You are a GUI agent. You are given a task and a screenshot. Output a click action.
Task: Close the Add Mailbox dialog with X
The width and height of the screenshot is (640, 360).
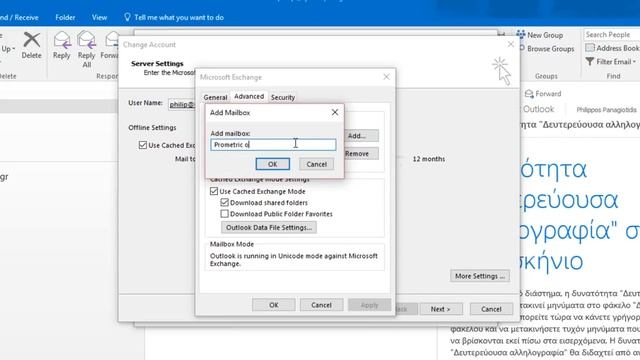coord(335,112)
